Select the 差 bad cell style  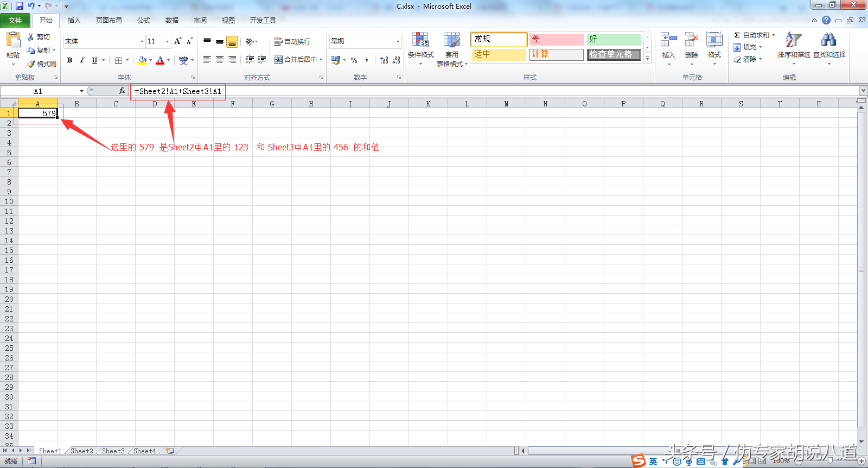pos(557,39)
